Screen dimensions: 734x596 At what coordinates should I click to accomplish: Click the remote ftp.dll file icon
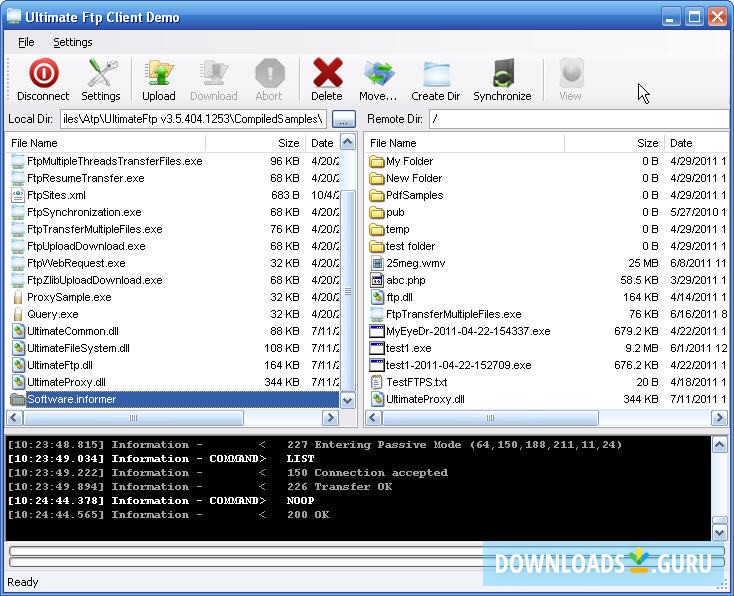coord(377,297)
